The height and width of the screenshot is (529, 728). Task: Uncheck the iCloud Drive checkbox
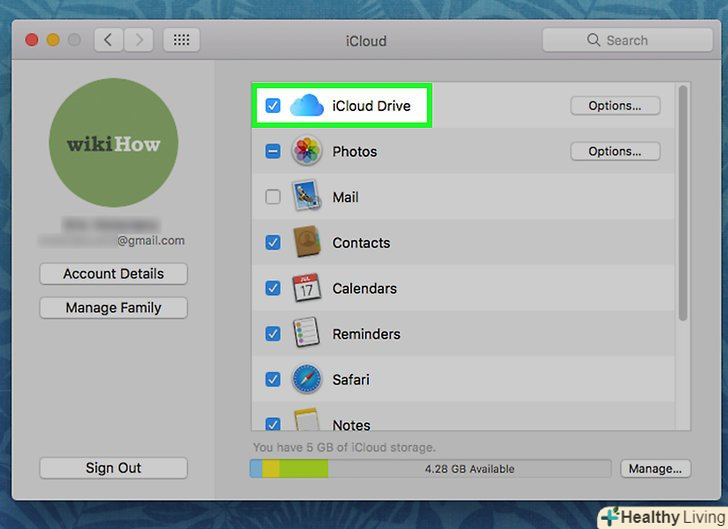coord(273,105)
